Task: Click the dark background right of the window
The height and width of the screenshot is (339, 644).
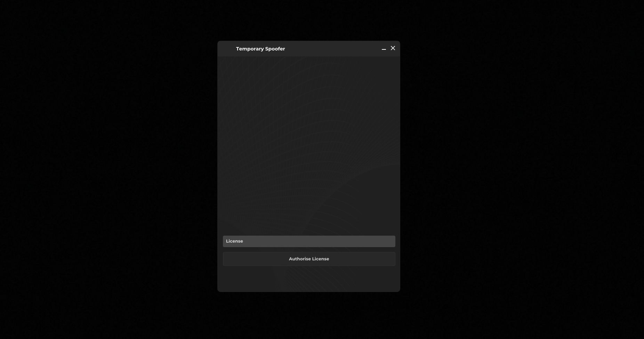Action: pyautogui.click(x=522, y=167)
